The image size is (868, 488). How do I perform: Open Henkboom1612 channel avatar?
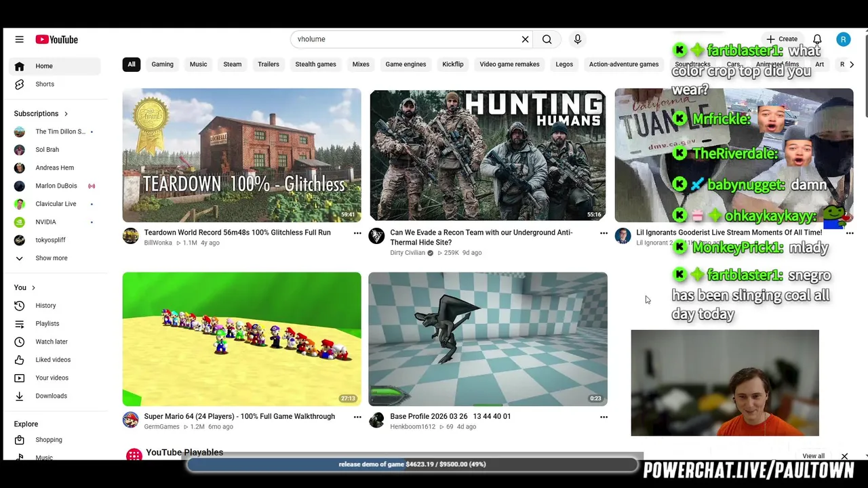point(377,420)
